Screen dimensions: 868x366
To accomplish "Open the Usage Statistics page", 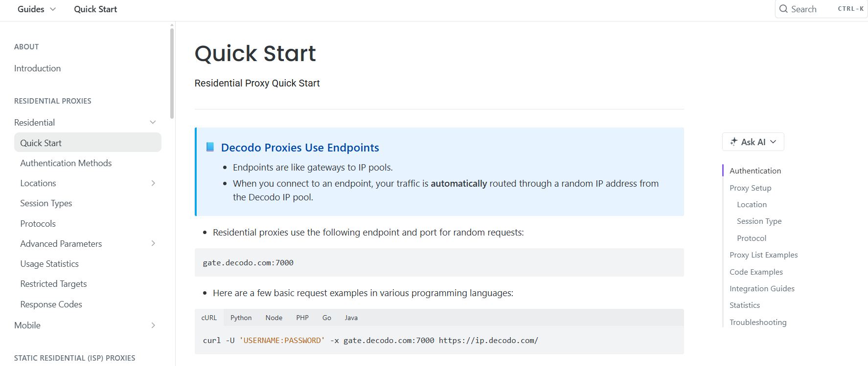I will click(49, 264).
